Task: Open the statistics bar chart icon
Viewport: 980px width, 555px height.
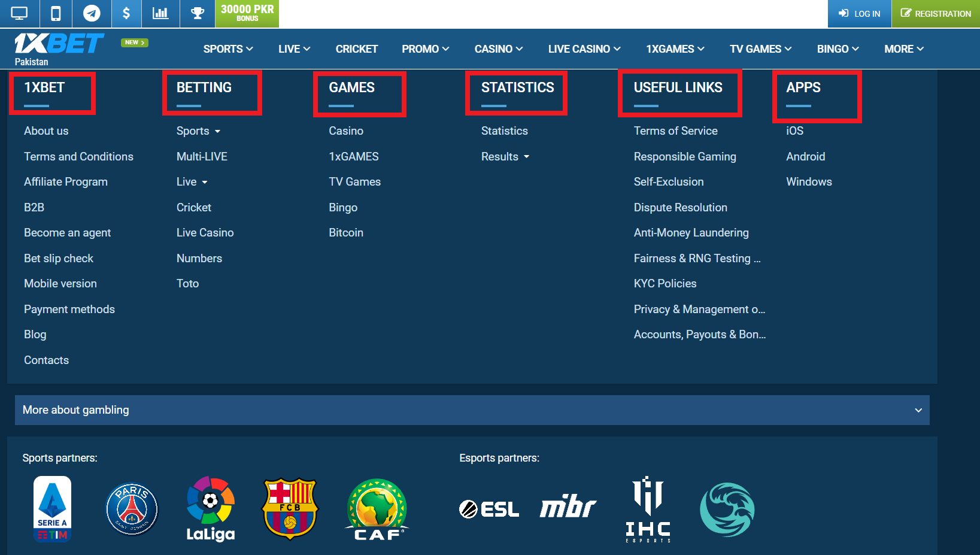Action: (x=160, y=13)
